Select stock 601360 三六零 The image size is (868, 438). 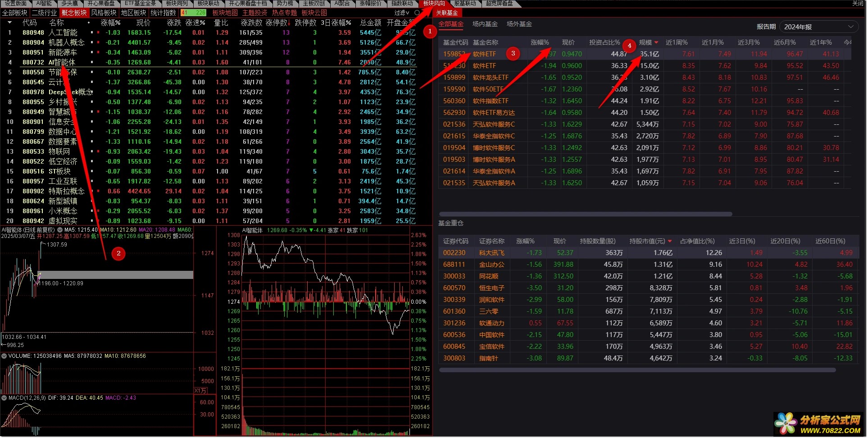[648, 311]
